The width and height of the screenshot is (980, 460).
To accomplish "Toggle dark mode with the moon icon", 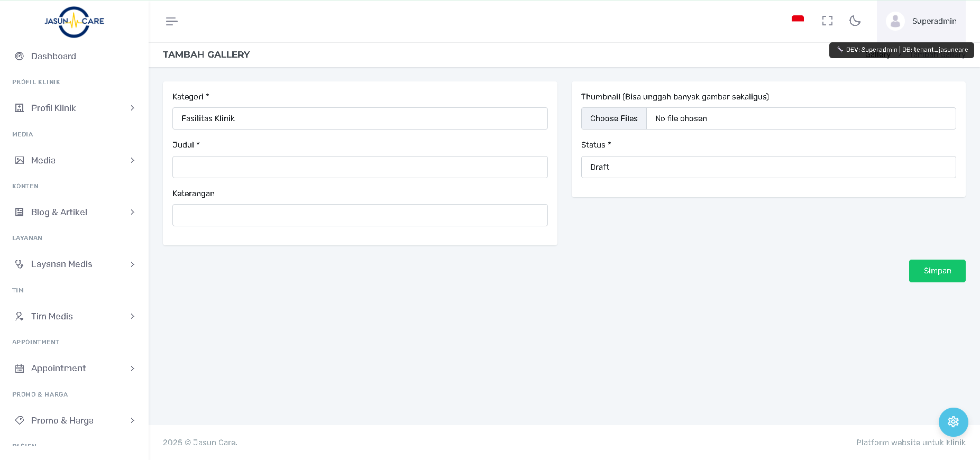I will 855,21.
